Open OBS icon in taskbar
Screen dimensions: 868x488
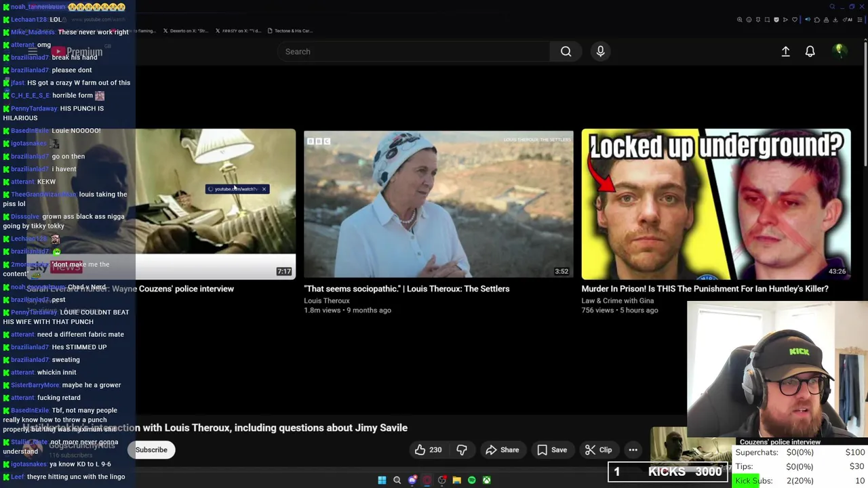tap(441, 480)
